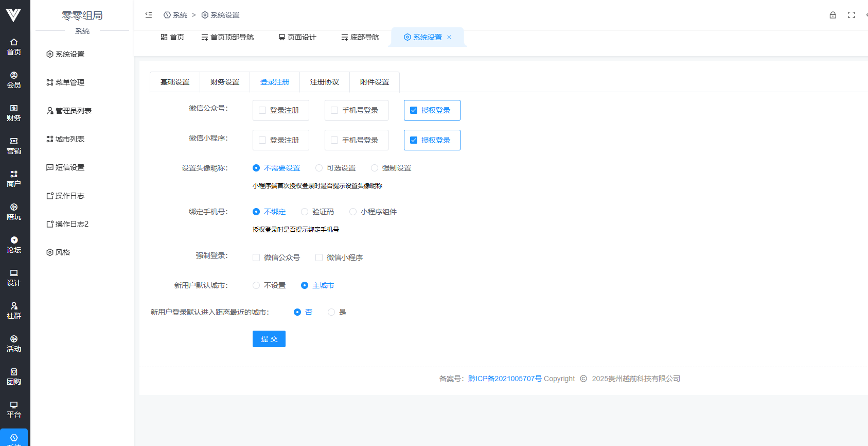The width and height of the screenshot is (868, 446).
Task: Open the 注册协议 tab
Action: point(325,82)
